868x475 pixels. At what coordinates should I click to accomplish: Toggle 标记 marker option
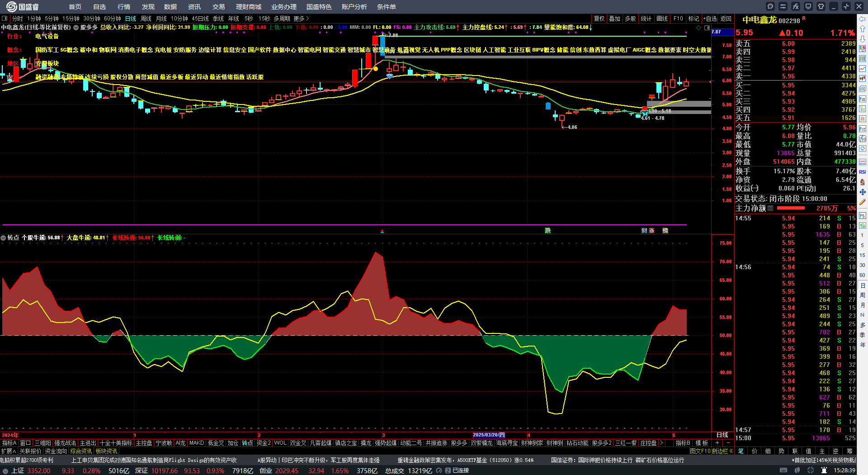point(694,19)
